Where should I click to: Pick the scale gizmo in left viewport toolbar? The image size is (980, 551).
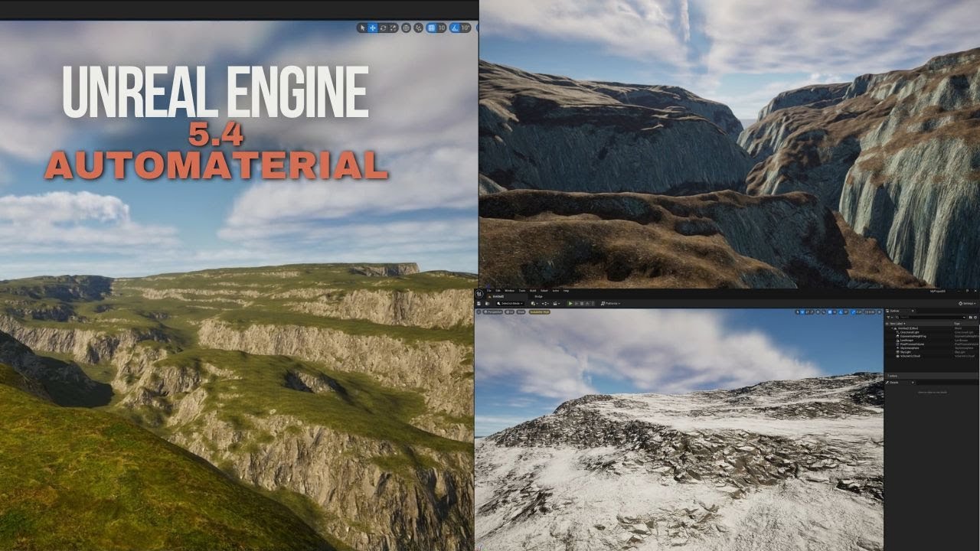pos(393,28)
